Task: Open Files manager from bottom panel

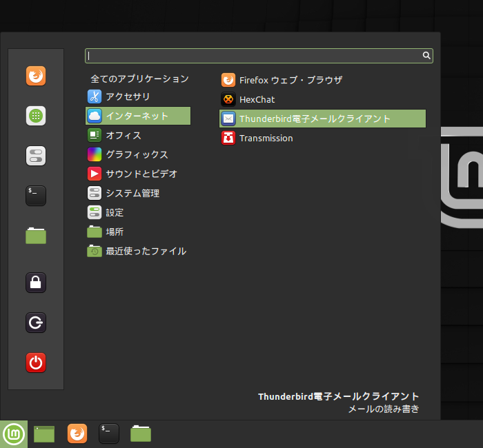Action: (141, 434)
